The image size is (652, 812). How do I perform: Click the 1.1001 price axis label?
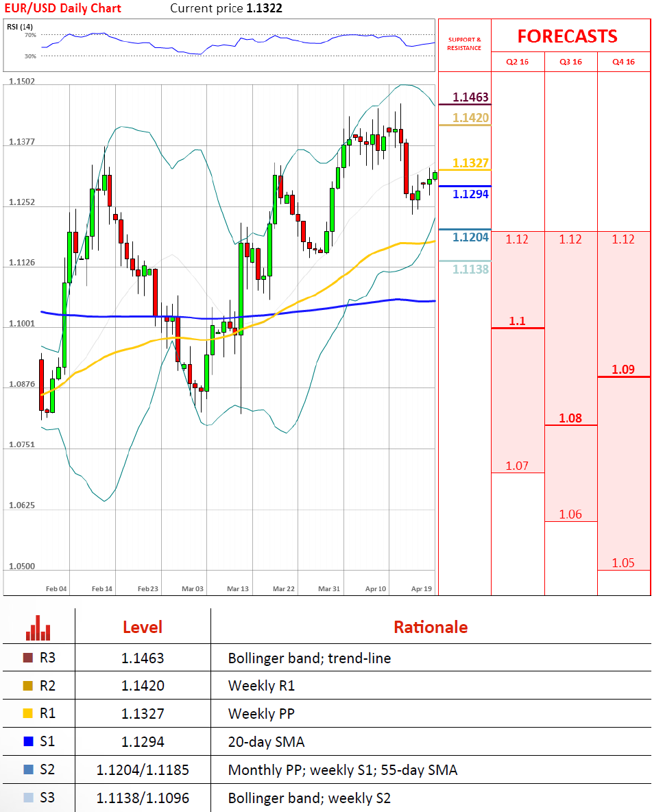click(x=22, y=324)
